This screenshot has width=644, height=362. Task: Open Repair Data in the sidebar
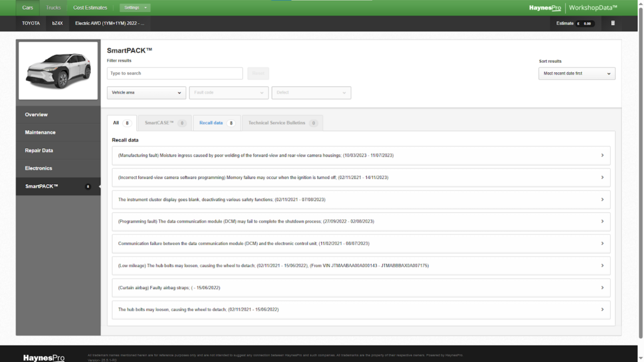pyautogui.click(x=39, y=151)
